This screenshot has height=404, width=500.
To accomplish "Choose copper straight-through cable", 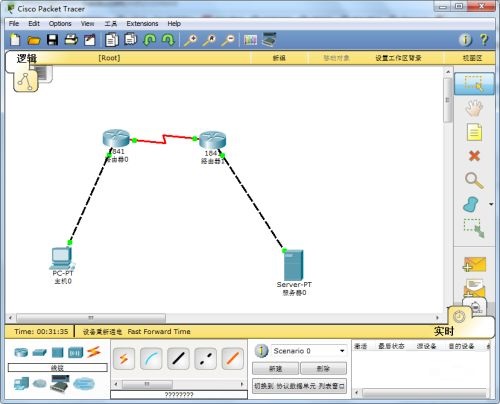I will tap(178, 359).
